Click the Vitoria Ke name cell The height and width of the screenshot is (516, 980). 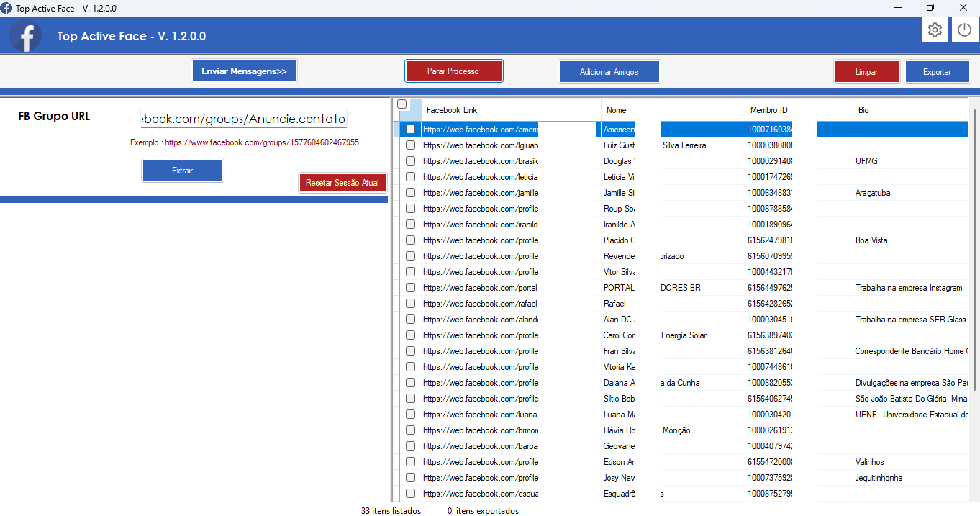click(x=673, y=367)
